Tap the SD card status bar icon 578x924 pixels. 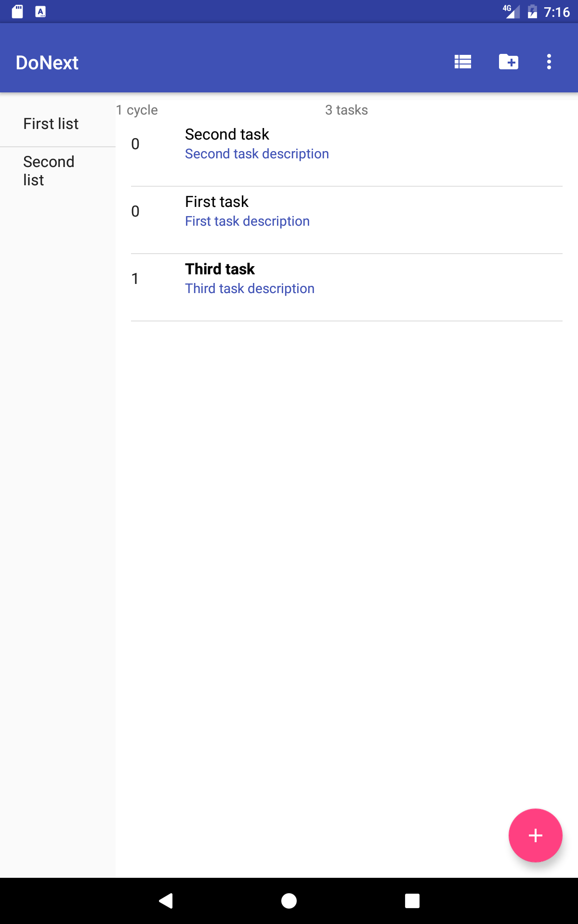tap(17, 12)
